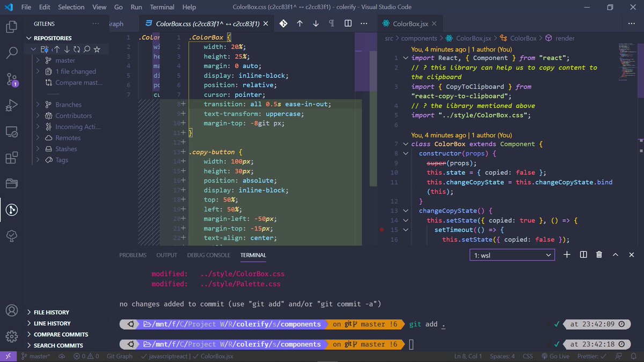The height and width of the screenshot is (362, 644).
Task: Open the Selection menu
Action: (71, 7)
